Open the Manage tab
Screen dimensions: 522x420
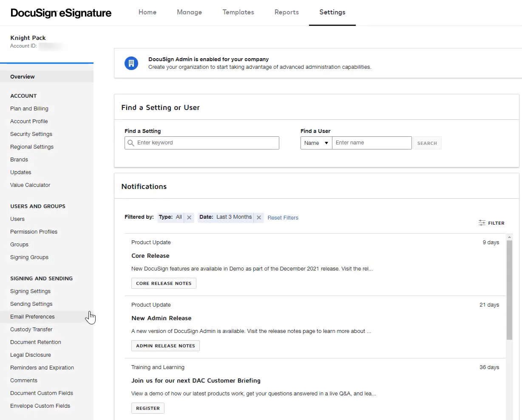[190, 12]
